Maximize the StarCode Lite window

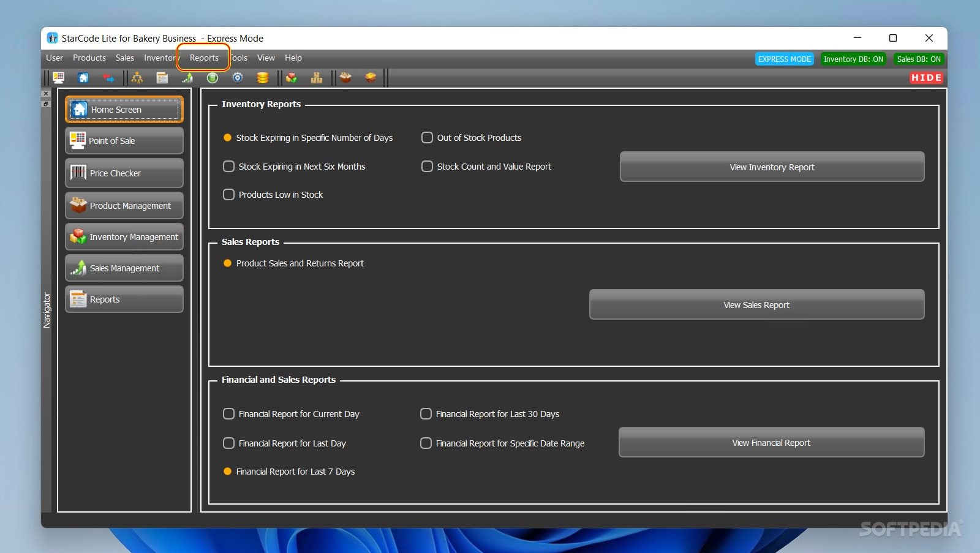tap(893, 38)
